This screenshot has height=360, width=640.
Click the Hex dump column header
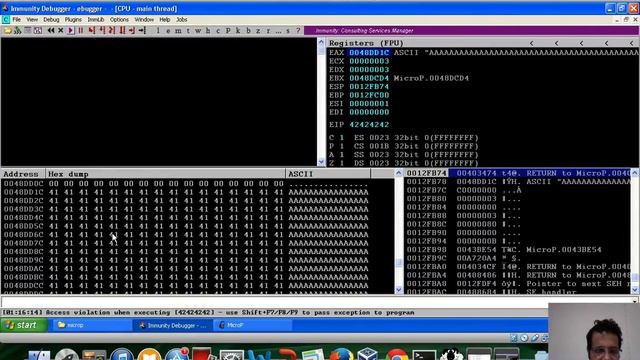click(165, 174)
